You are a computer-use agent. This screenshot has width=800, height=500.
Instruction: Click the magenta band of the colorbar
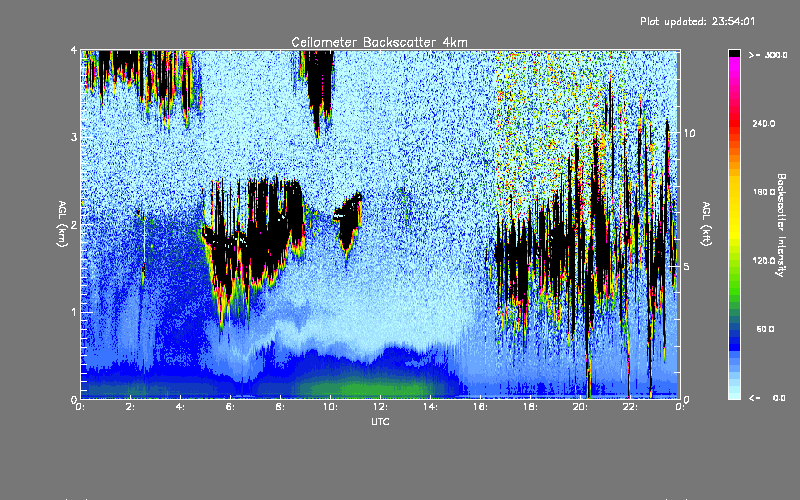[x=734, y=64]
